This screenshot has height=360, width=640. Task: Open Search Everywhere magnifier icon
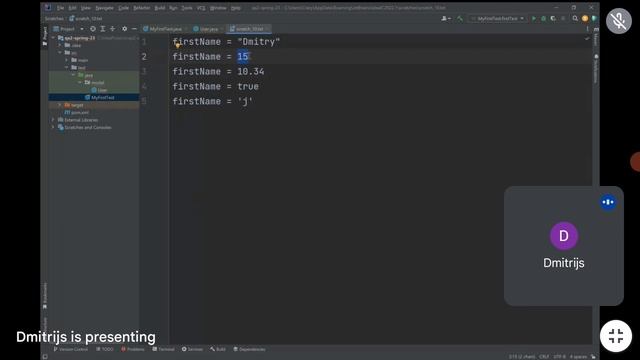tap(575, 18)
